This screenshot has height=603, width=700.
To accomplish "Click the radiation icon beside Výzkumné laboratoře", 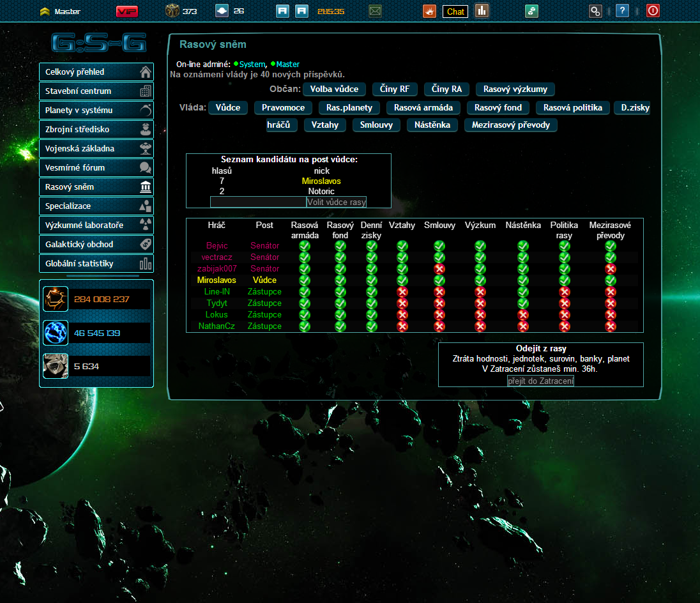I will pos(146,225).
